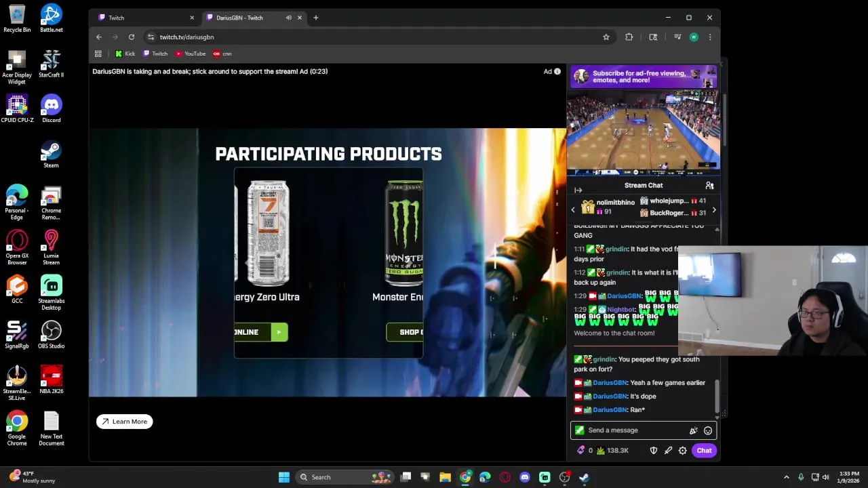Screen dimensions: 868x488
Task: Open the chat shield mod icon
Action: 654,451
